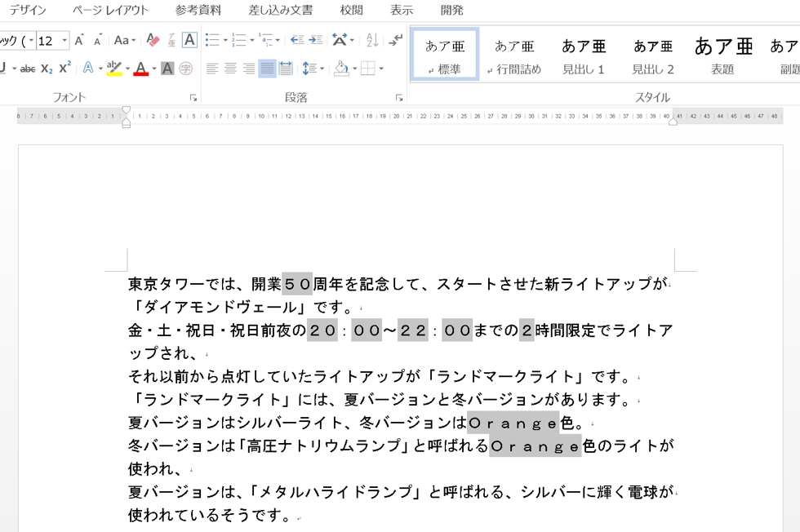The height and width of the screenshot is (532, 800).
Task: Switch to the 参考資料 tab
Action: tap(198, 10)
